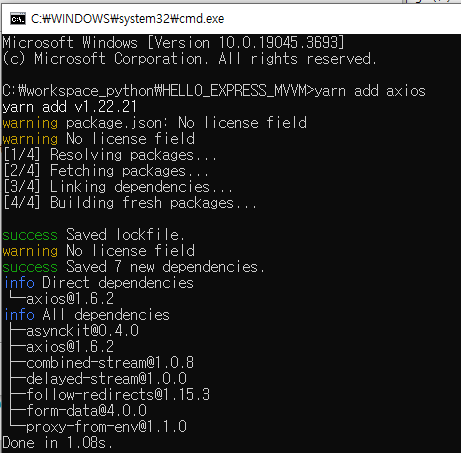Click 'success Saved lockfile.' line
461x453 pixels.
(x=93, y=235)
